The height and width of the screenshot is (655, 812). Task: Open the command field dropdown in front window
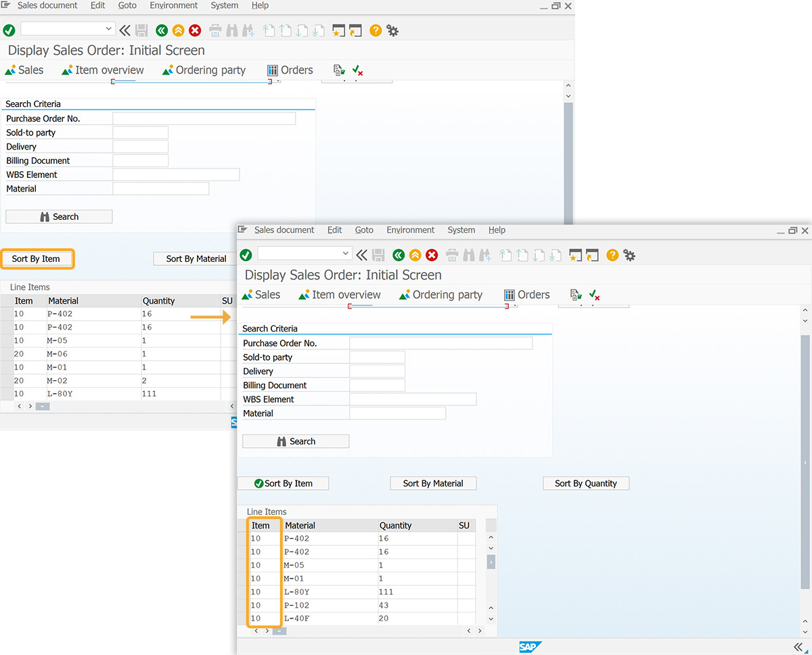pyautogui.click(x=346, y=253)
